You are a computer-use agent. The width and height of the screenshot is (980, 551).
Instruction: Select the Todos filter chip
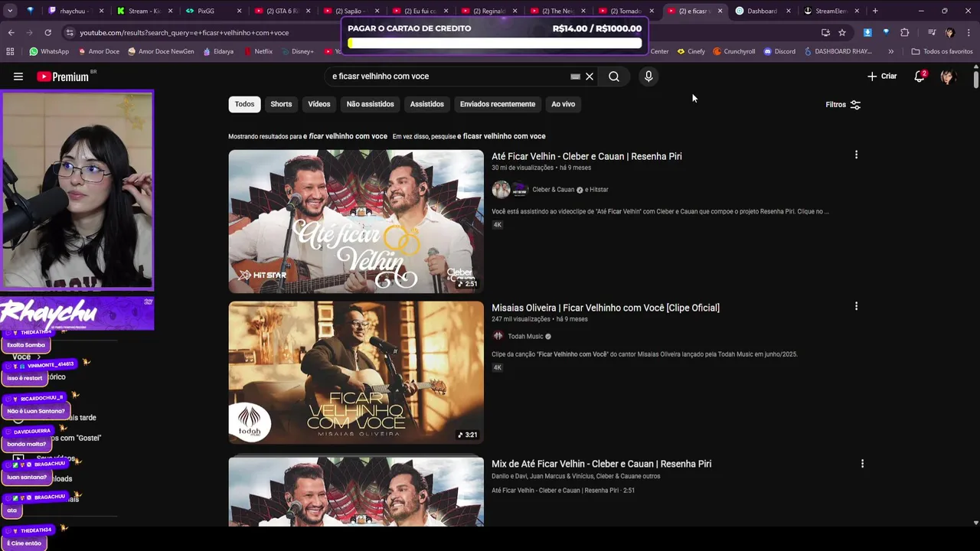pyautogui.click(x=244, y=104)
